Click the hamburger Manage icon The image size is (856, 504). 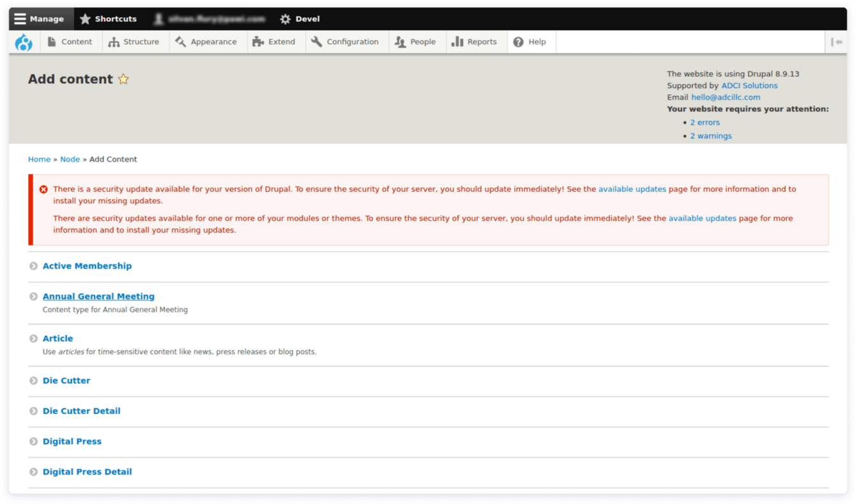[20, 19]
